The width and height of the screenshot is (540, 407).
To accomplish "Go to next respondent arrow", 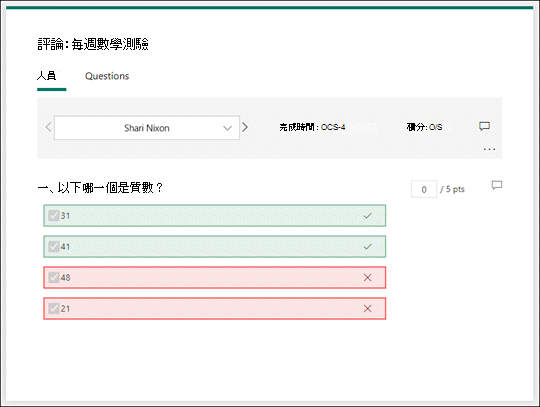I will [x=245, y=127].
